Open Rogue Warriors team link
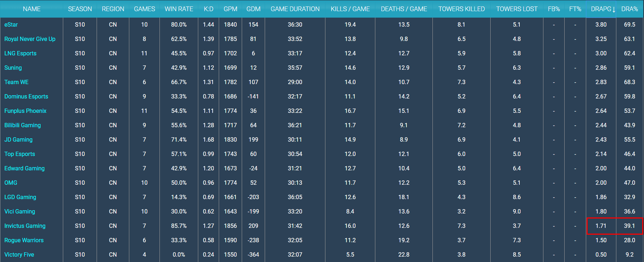Viewport: 644px width, 262px height. [x=24, y=240]
